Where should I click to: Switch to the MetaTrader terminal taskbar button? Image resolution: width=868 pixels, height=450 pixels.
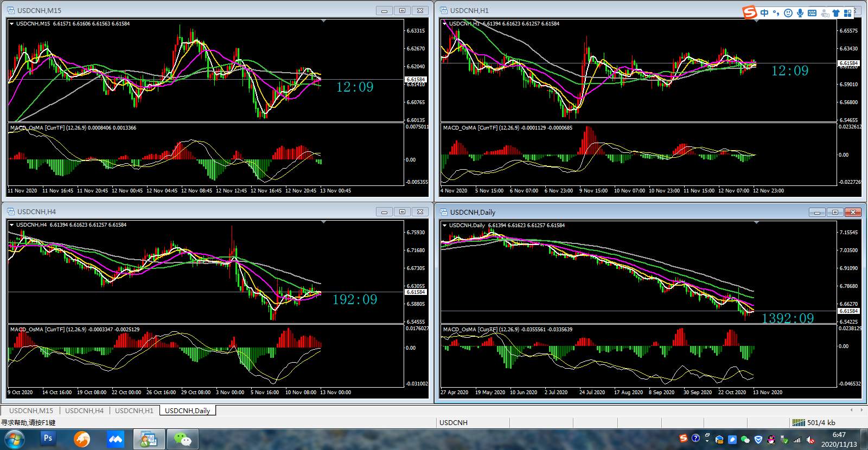pyautogui.click(x=149, y=439)
